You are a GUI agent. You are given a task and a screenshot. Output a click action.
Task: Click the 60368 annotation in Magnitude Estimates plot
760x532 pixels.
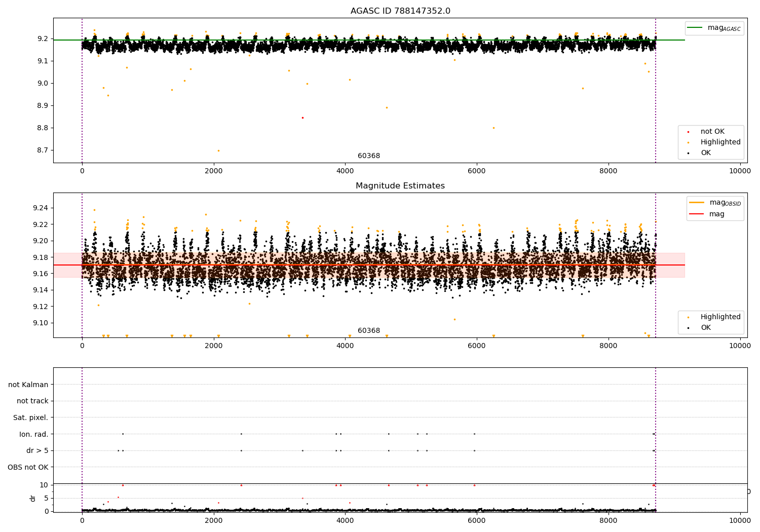pyautogui.click(x=369, y=331)
